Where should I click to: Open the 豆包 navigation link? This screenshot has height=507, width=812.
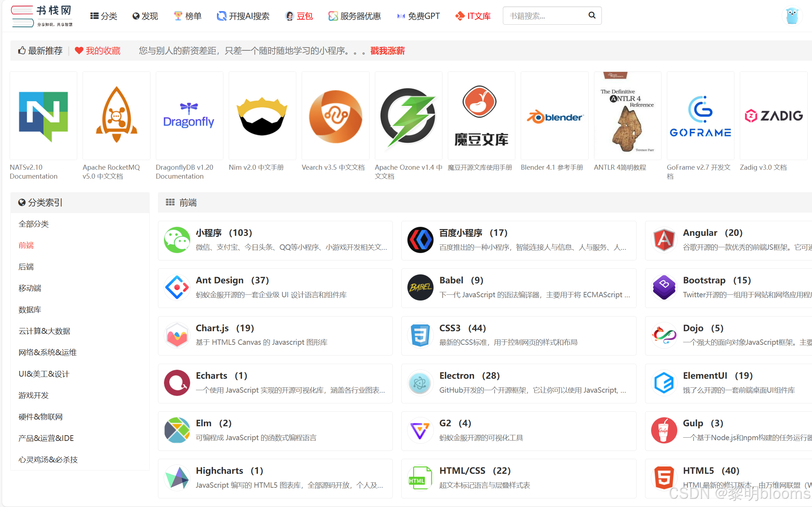click(299, 16)
